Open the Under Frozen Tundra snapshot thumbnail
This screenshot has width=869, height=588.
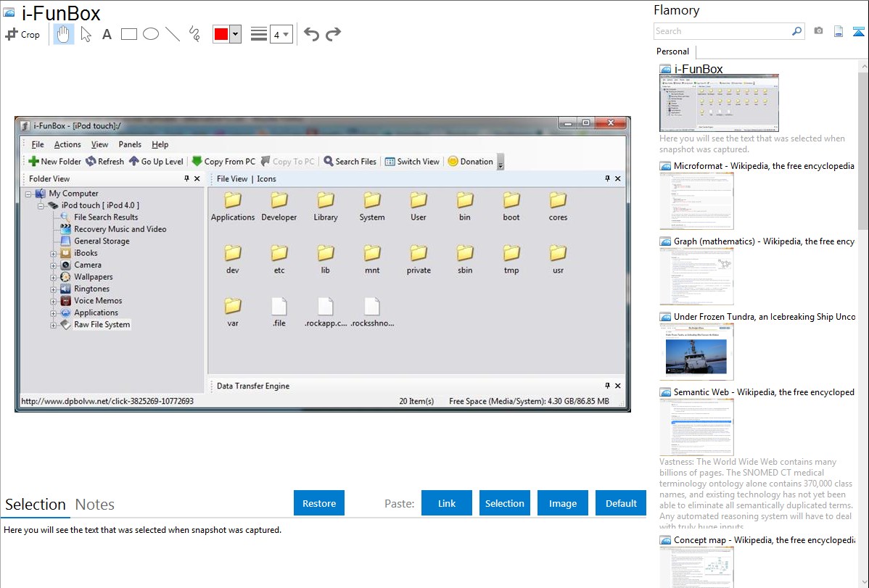tap(696, 352)
